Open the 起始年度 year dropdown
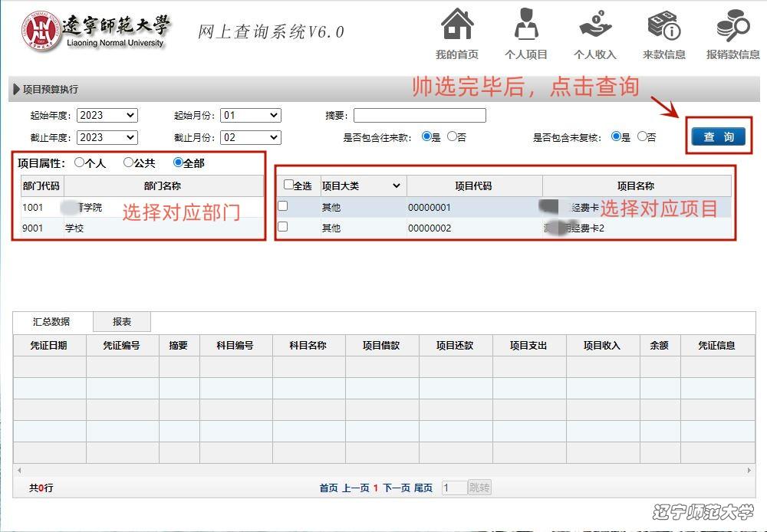 click(x=107, y=116)
